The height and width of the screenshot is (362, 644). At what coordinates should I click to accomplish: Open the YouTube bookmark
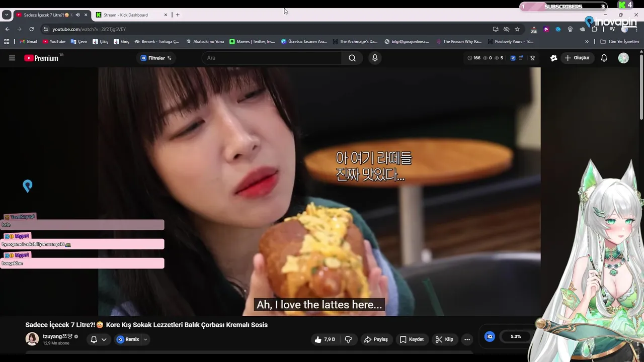coord(54,42)
